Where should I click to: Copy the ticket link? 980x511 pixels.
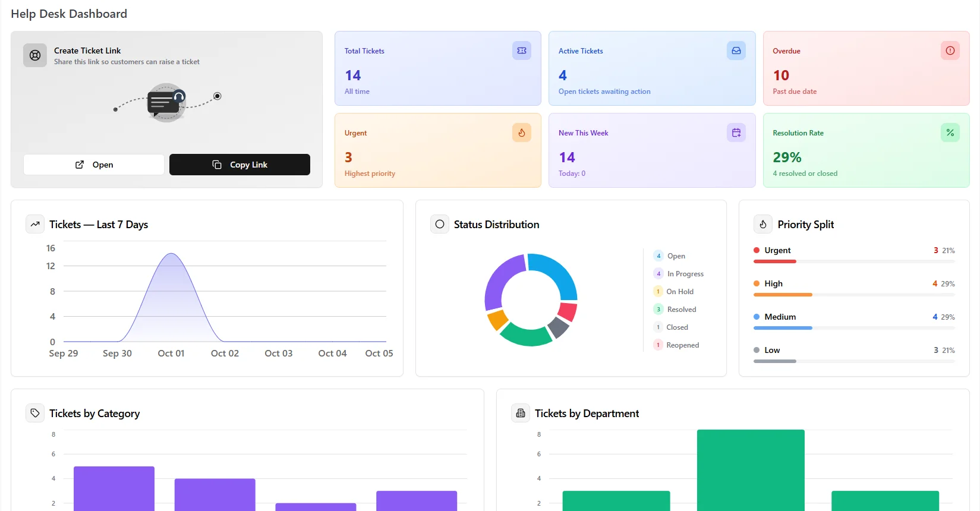click(240, 165)
